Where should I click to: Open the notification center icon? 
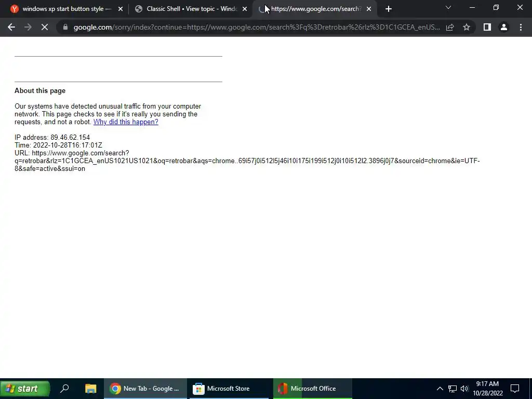coord(515,389)
